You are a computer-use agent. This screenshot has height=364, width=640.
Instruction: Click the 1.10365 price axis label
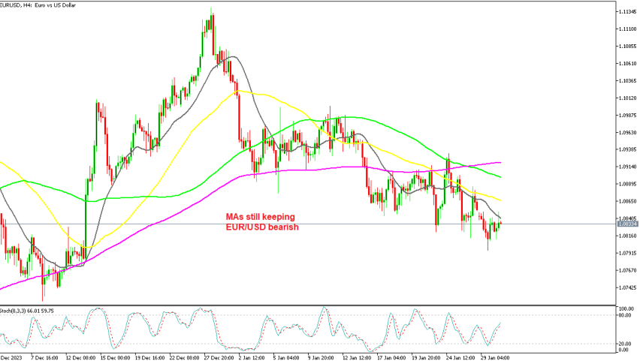point(628,81)
